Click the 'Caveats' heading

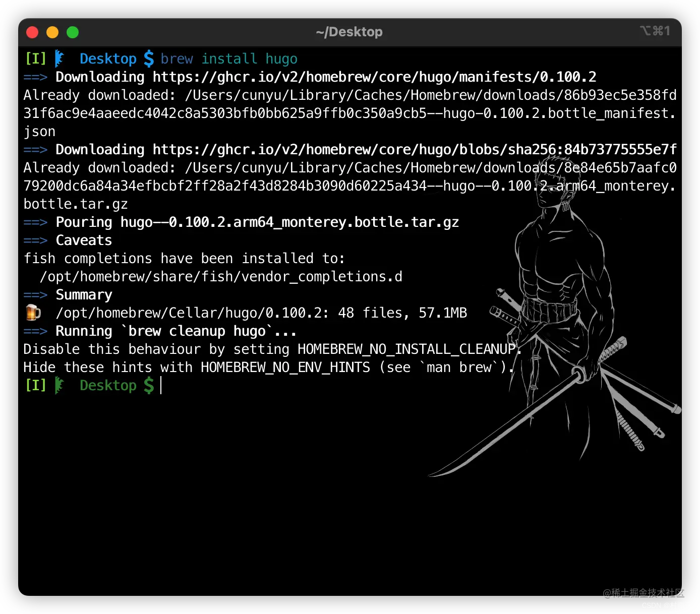click(x=84, y=240)
